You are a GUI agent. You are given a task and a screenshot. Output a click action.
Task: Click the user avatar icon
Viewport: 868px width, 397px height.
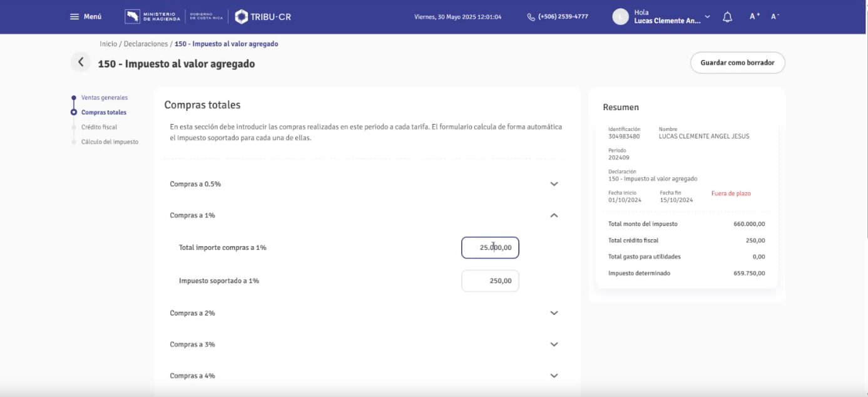coord(620,16)
